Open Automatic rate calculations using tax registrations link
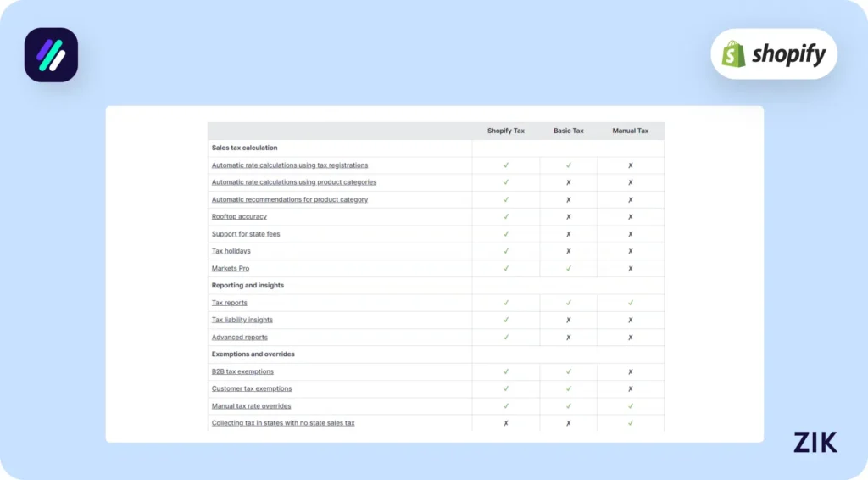This screenshot has height=480, width=868. click(x=290, y=165)
